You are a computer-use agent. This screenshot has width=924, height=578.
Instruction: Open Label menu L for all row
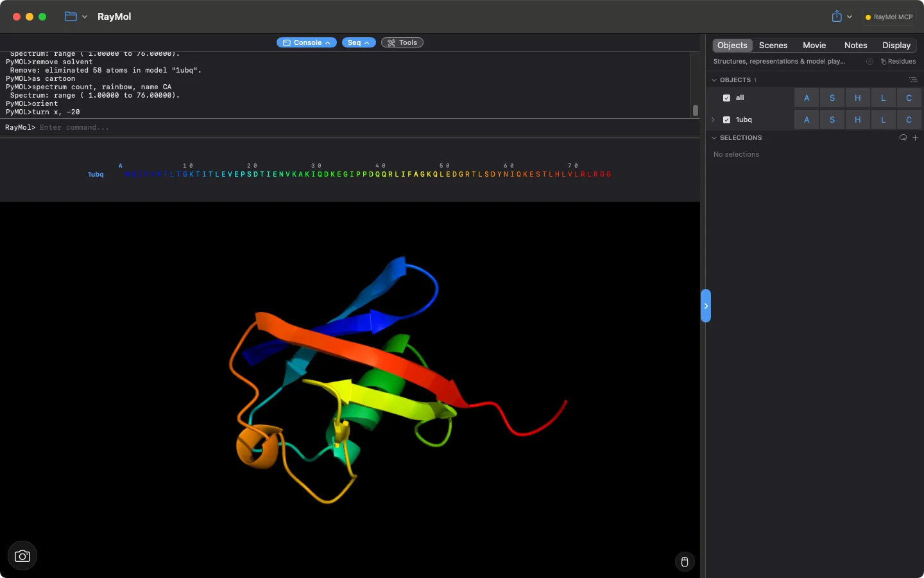click(x=884, y=98)
